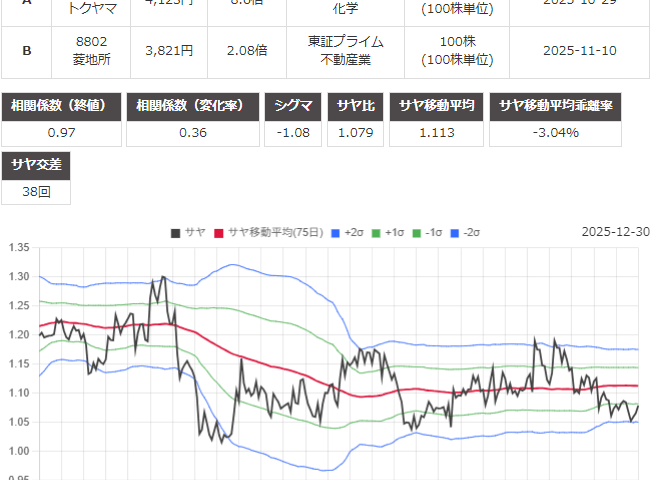This screenshot has height=480, width=653.
Task: Click the トクヤマ stock name
Action: click(91, 6)
